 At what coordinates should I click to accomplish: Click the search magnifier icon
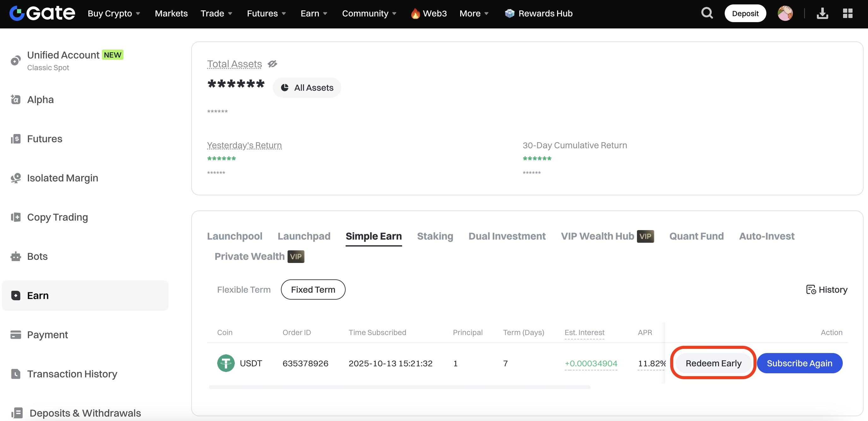pyautogui.click(x=707, y=14)
